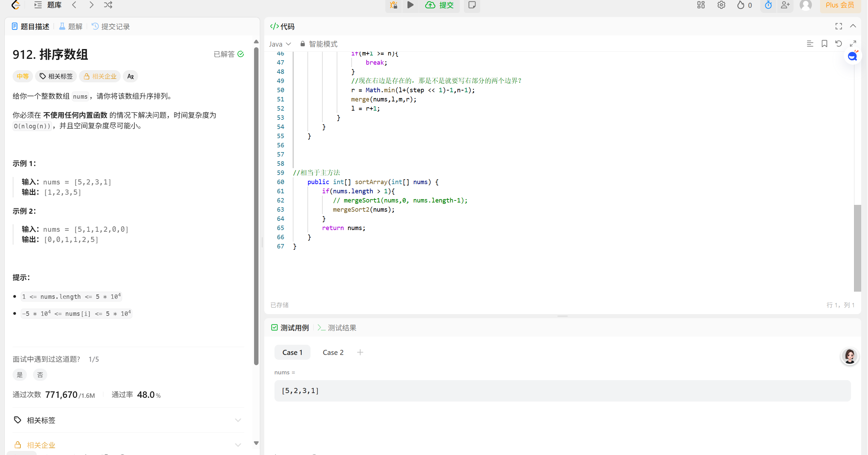The height and width of the screenshot is (455, 868).
Task: Open the debug bug icon
Action: coord(394,5)
